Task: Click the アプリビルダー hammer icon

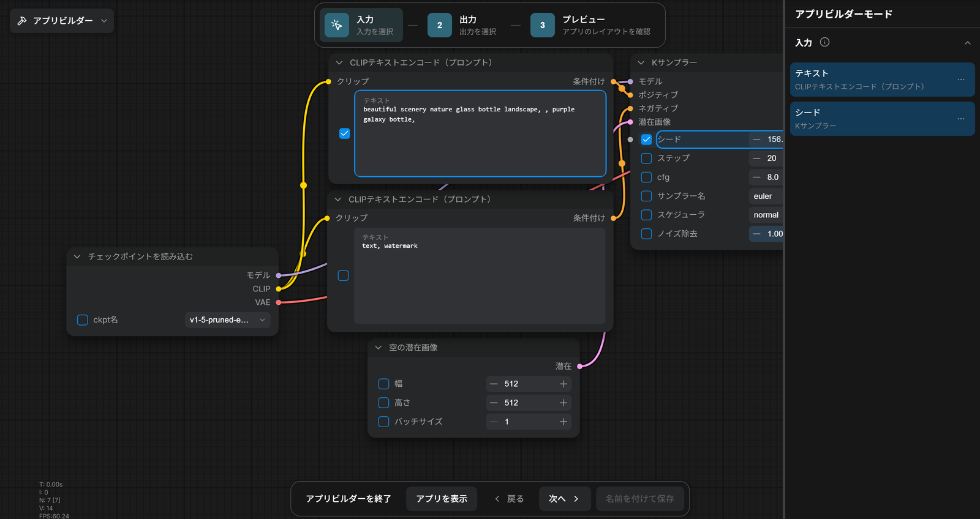Action: tap(22, 21)
